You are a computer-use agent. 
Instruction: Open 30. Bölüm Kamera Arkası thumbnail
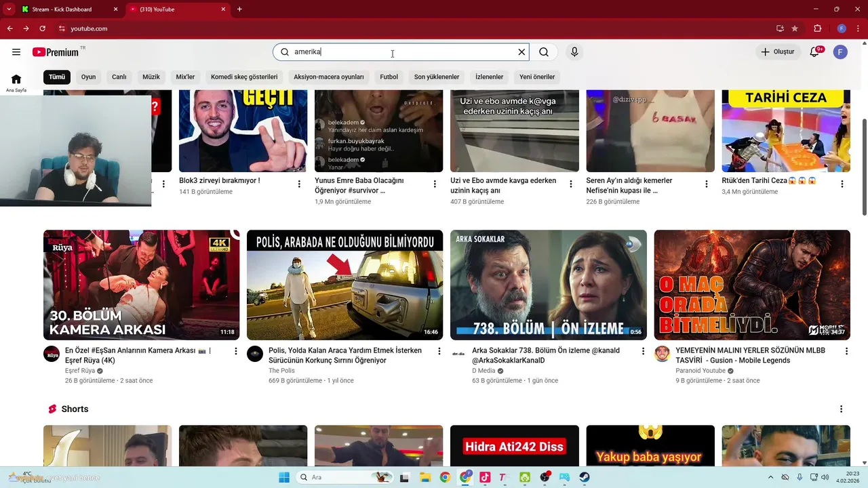[x=141, y=285]
